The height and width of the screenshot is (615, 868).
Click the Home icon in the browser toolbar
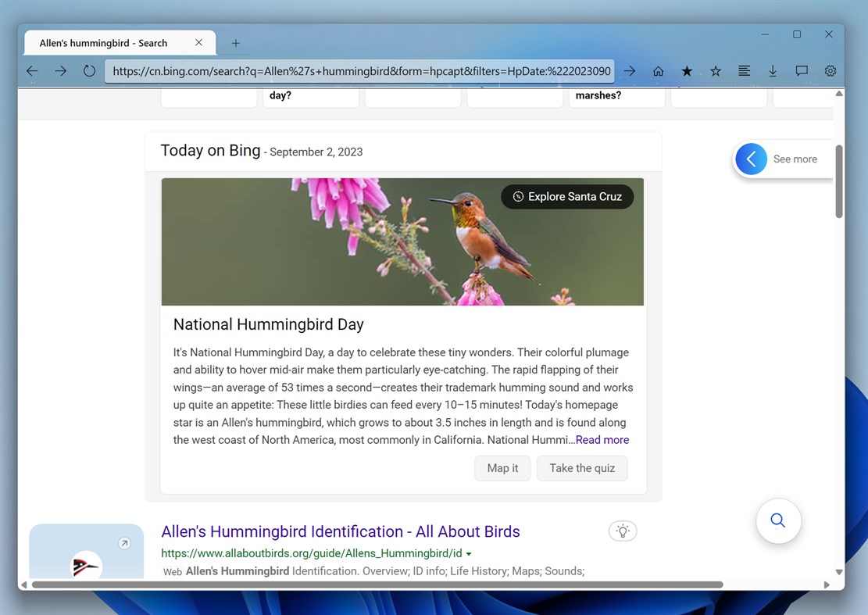[658, 70]
